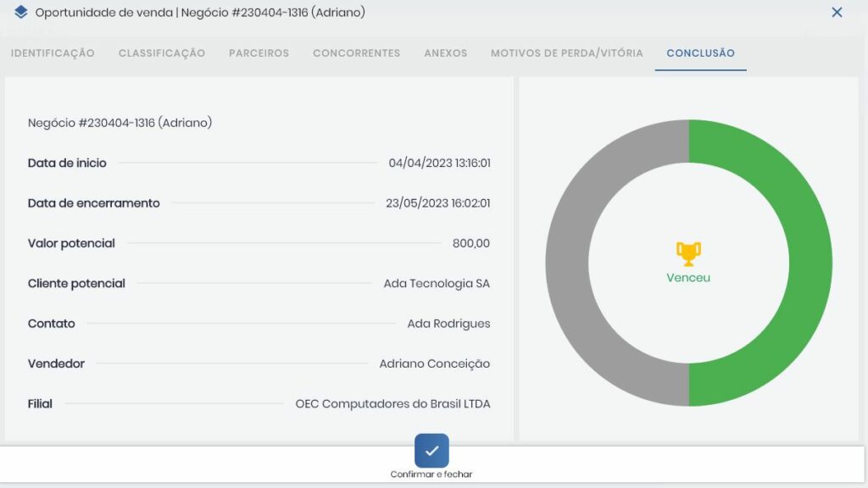
Task: Click the Negócio #230404-1316 heading in panel
Action: (x=120, y=123)
